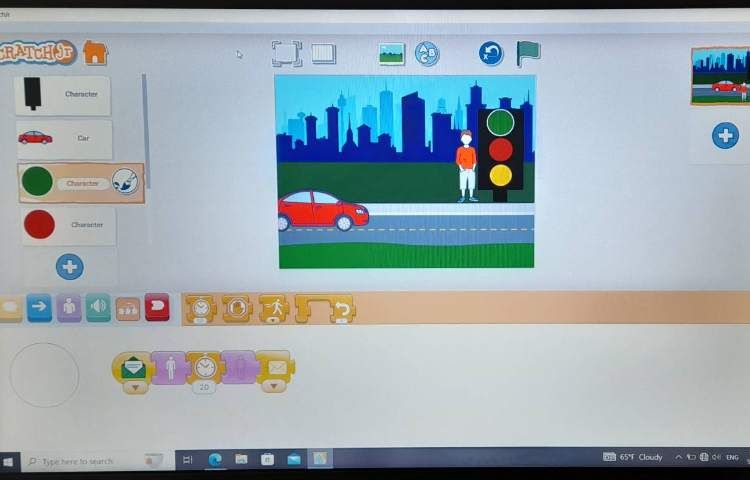This screenshot has height=480, width=750.
Task: Toggle the stage grid overlay
Action: (323, 54)
